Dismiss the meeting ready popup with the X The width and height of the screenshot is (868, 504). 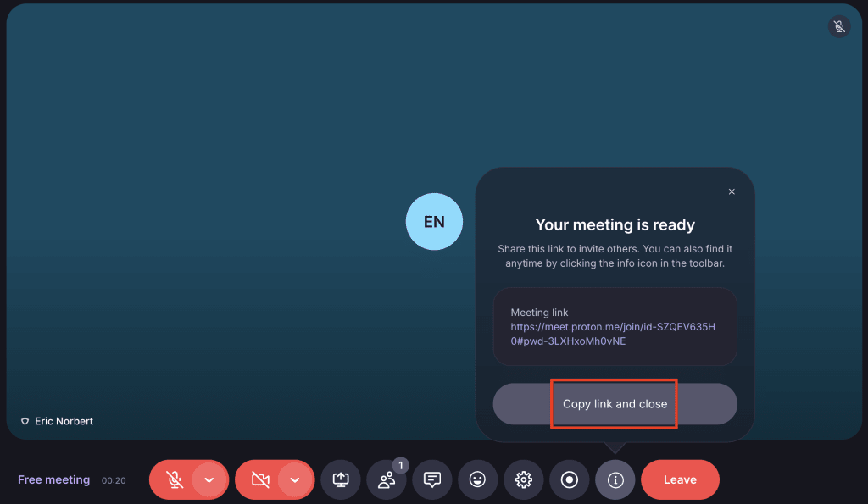click(x=732, y=191)
